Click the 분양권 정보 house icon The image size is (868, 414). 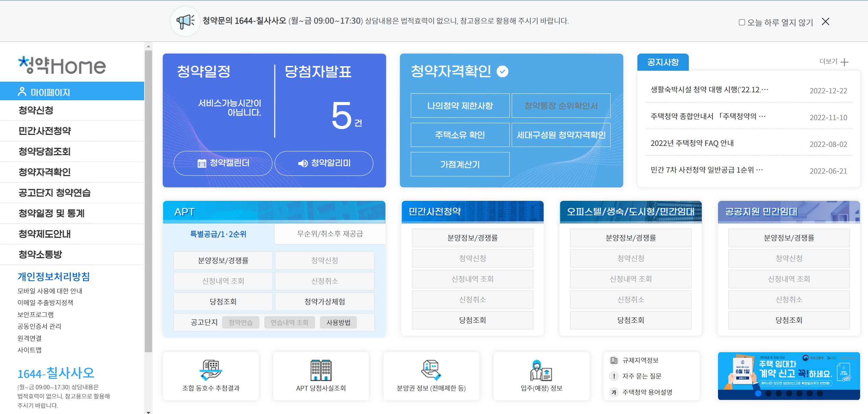tap(431, 370)
